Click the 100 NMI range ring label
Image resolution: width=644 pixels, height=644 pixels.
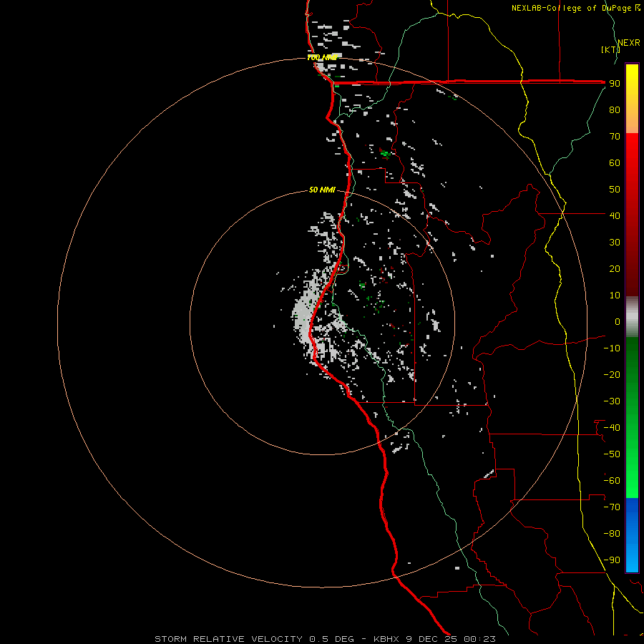(323, 57)
